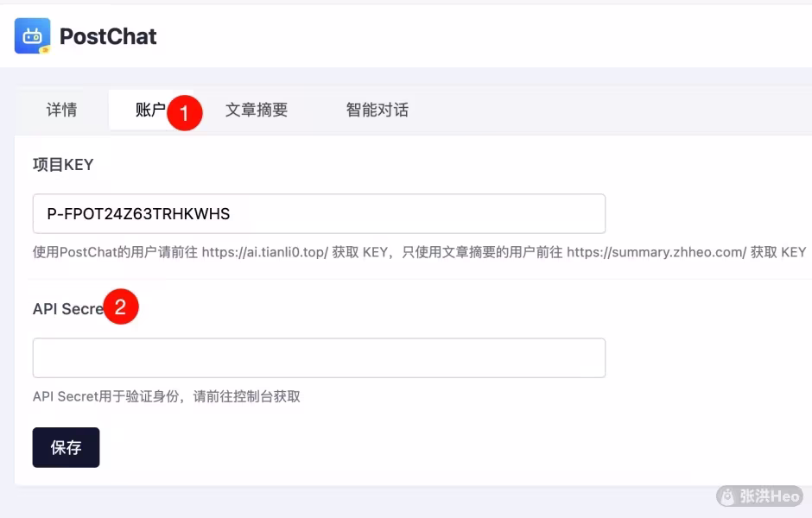Open the 详情 tab

61,110
